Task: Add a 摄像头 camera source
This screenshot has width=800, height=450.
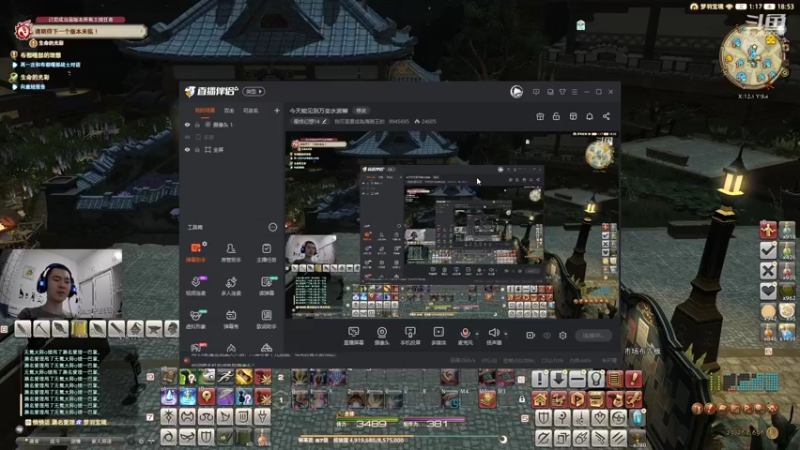Action: click(382, 336)
